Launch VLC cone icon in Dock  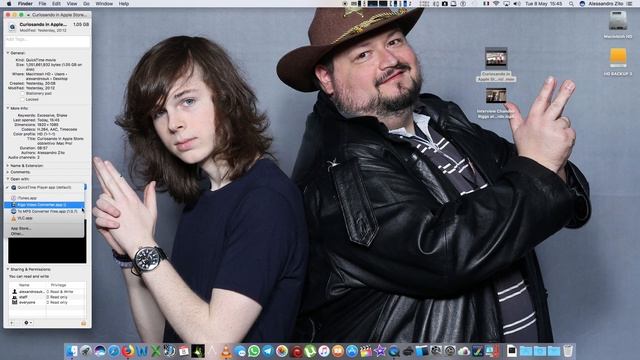tap(226, 351)
